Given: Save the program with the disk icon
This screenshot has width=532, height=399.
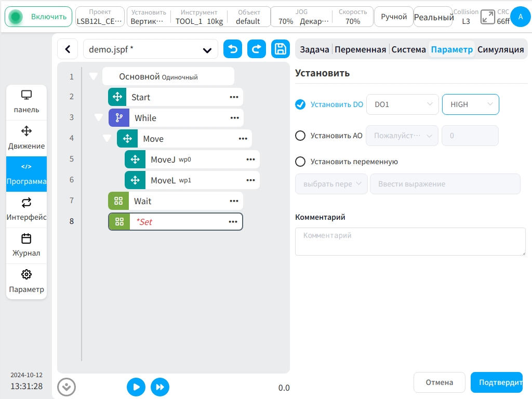Looking at the screenshot, I should click(280, 49).
